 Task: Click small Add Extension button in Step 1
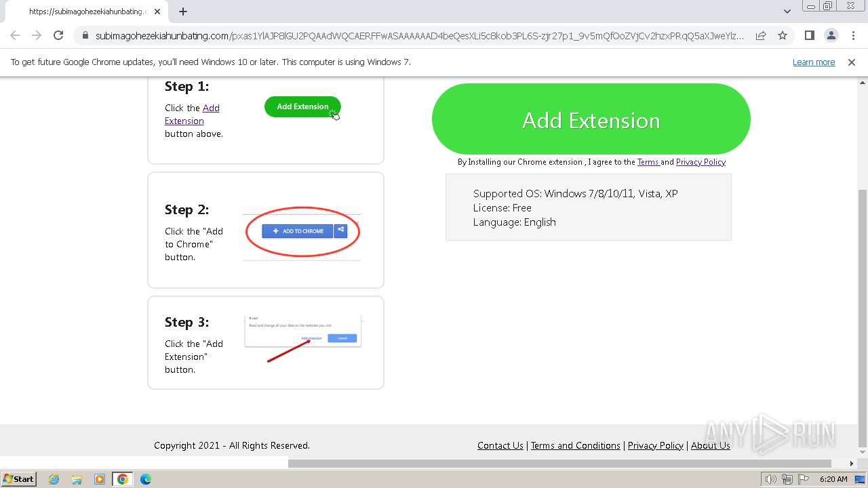[302, 106]
